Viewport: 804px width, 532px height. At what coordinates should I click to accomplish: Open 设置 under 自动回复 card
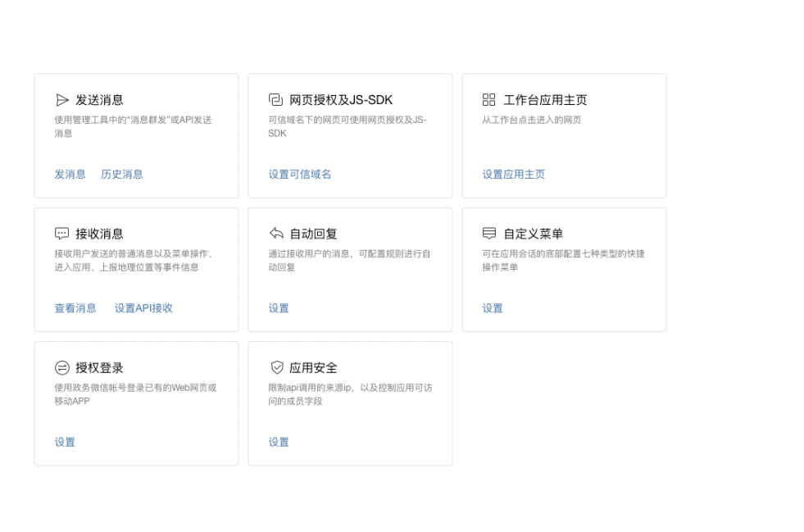pos(279,308)
